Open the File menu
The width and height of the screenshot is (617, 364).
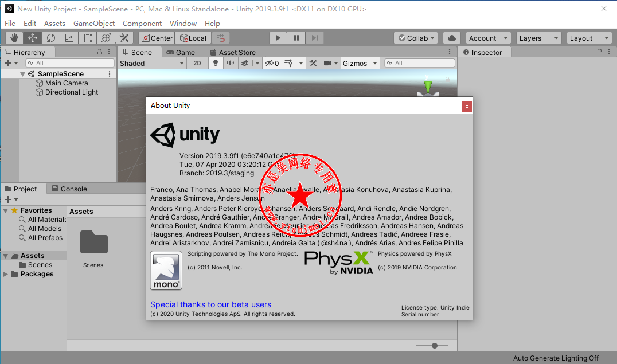(x=10, y=24)
